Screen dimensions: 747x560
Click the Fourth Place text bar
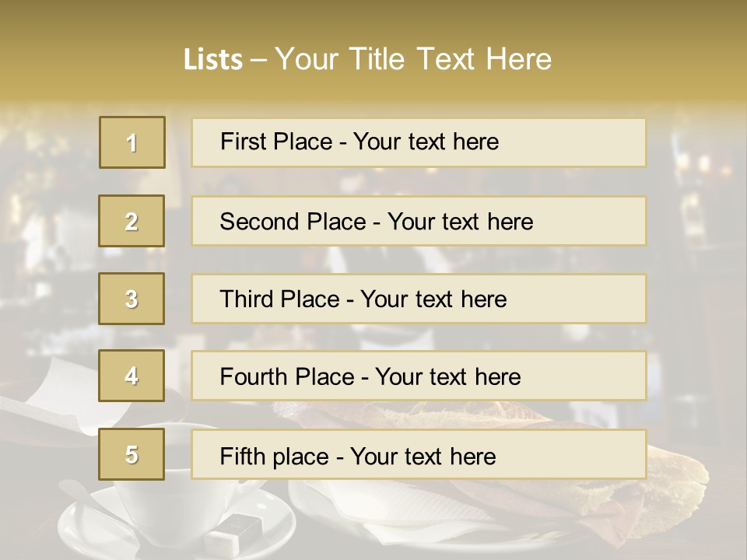pyautogui.click(x=419, y=376)
